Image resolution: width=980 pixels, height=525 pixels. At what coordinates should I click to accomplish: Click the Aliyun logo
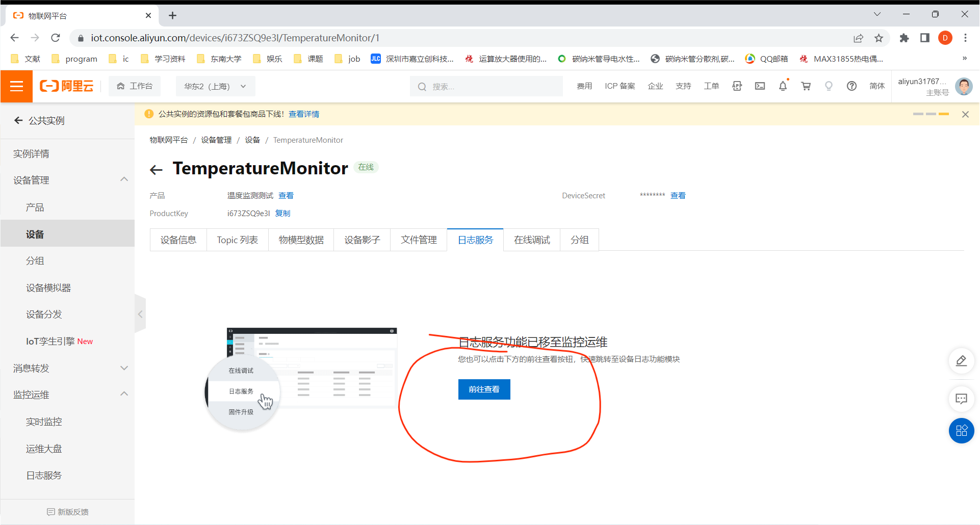pyautogui.click(x=67, y=86)
